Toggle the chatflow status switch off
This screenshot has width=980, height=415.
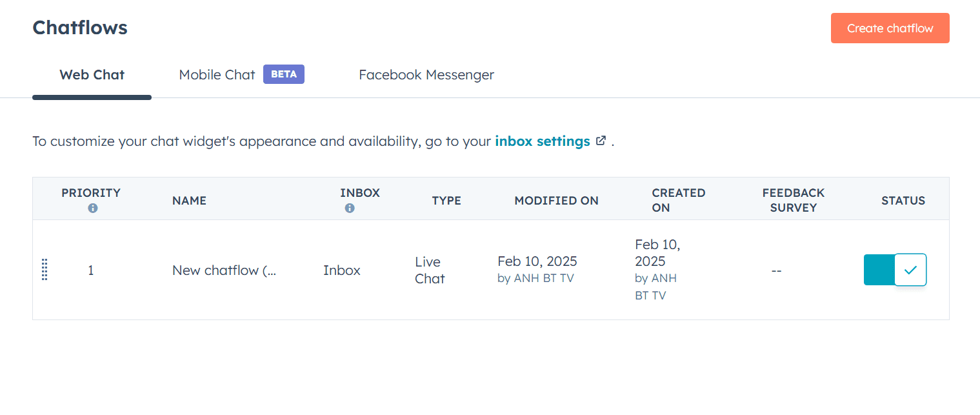tap(895, 270)
